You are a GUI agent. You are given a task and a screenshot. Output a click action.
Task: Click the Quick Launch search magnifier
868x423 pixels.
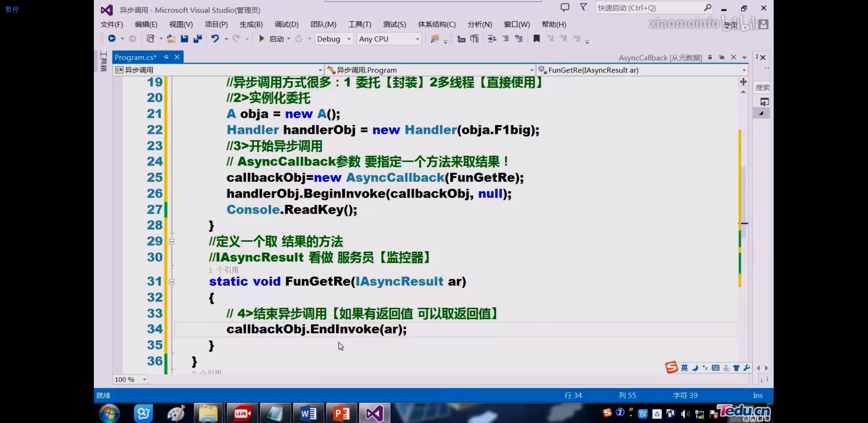[707, 8]
